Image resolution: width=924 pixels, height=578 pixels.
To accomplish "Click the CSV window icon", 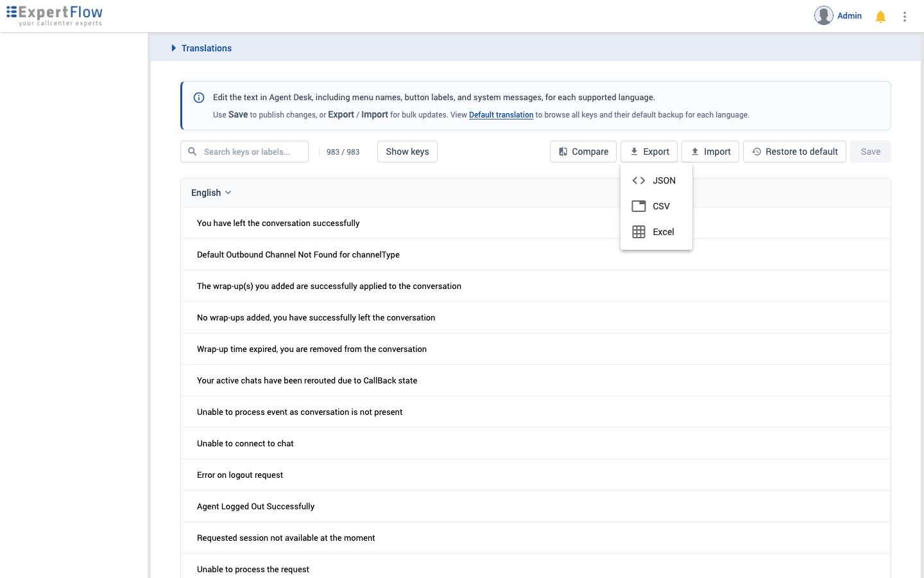I will point(638,206).
